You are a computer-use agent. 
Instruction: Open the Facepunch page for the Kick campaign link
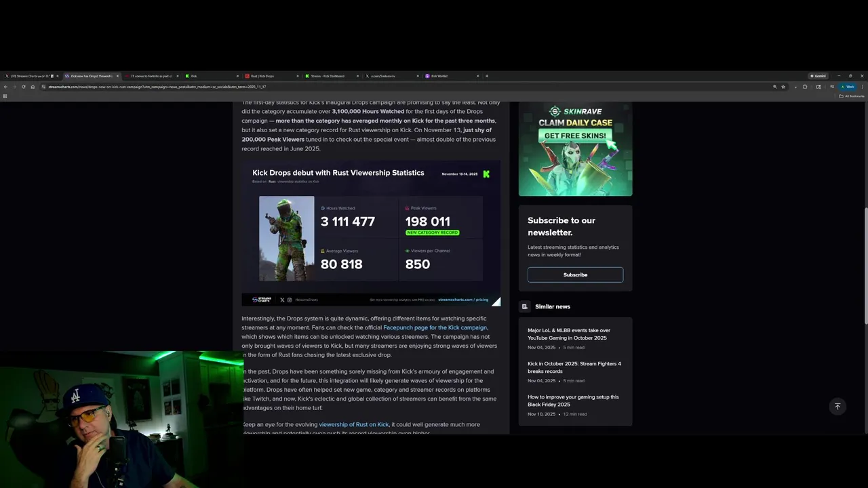[x=435, y=327]
